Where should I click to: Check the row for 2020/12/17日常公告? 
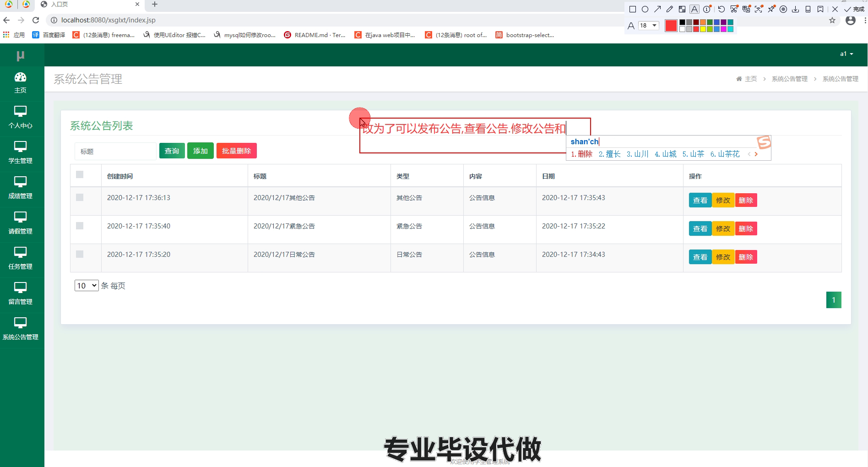click(x=80, y=254)
